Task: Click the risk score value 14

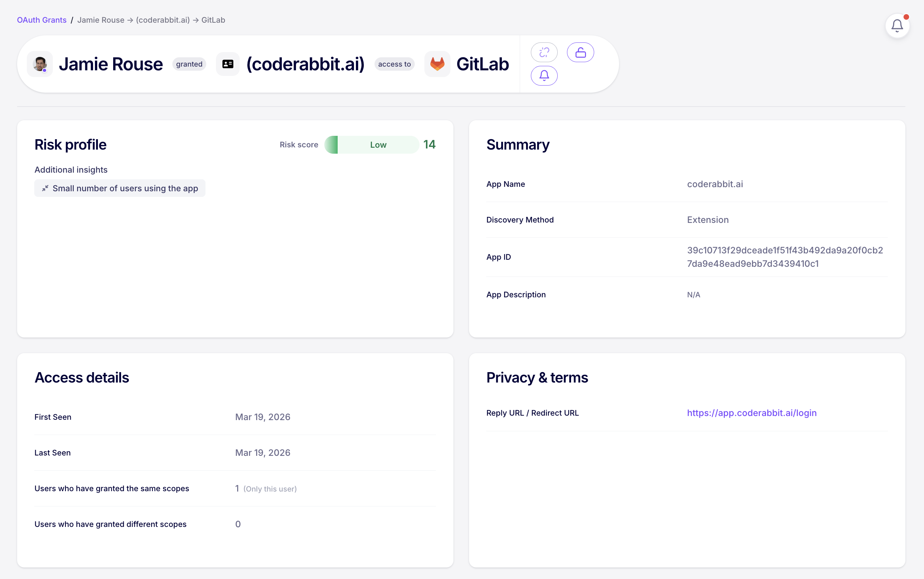Action: (x=429, y=144)
